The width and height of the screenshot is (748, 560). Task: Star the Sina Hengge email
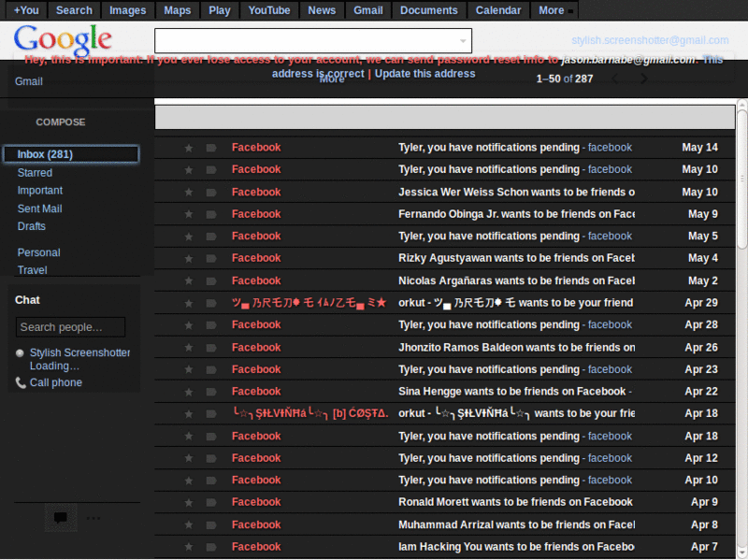(189, 392)
